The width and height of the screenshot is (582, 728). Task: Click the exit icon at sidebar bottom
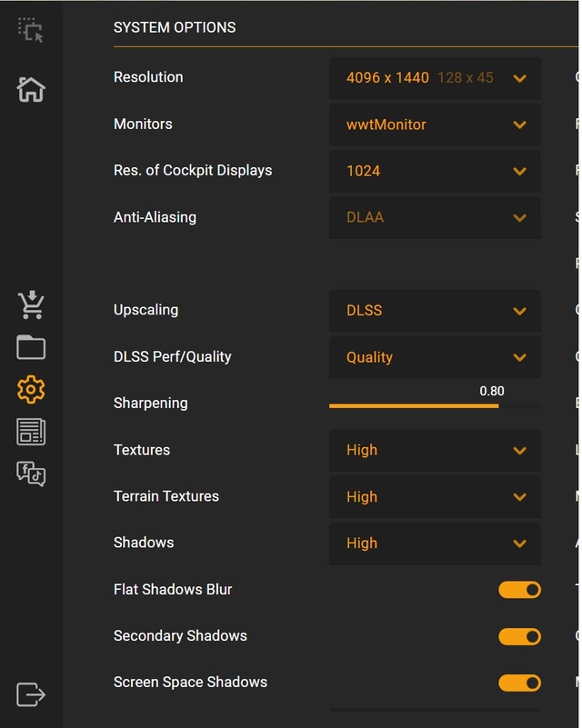coord(31,694)
